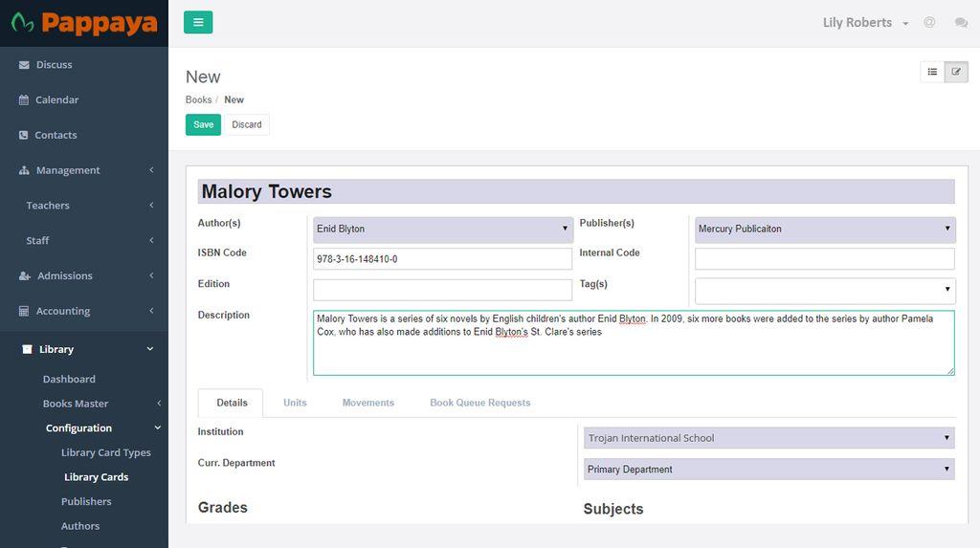
Task: Click the Management hierarchy icon
Action: pyautogui.click(x=24, y=170)
